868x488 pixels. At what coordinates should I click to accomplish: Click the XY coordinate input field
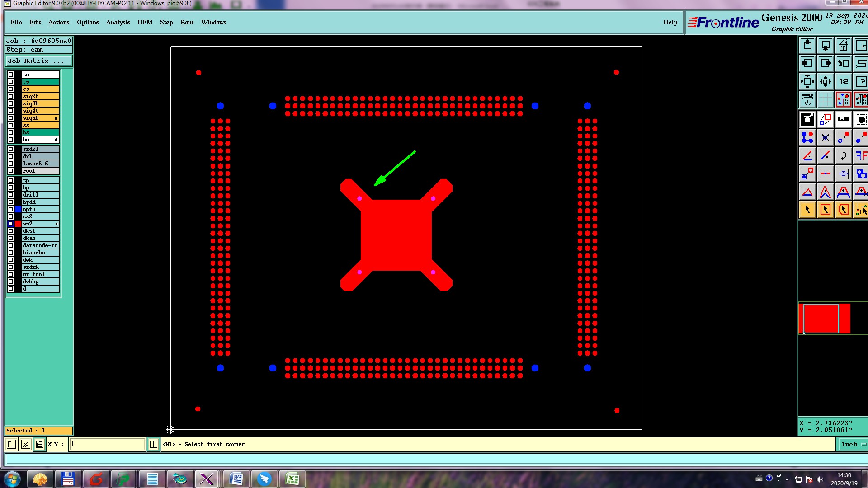[108, 444]
